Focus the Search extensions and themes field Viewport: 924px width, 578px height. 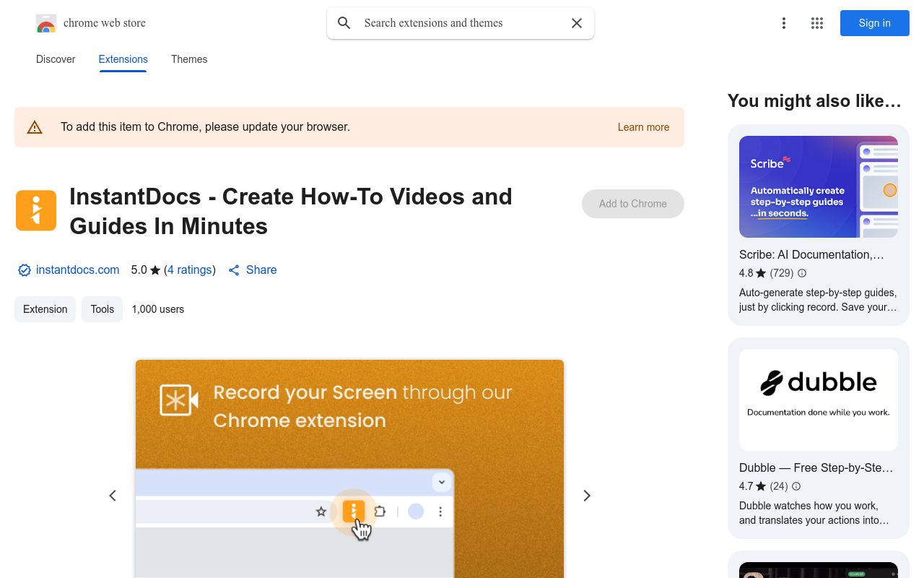point(461,23)
